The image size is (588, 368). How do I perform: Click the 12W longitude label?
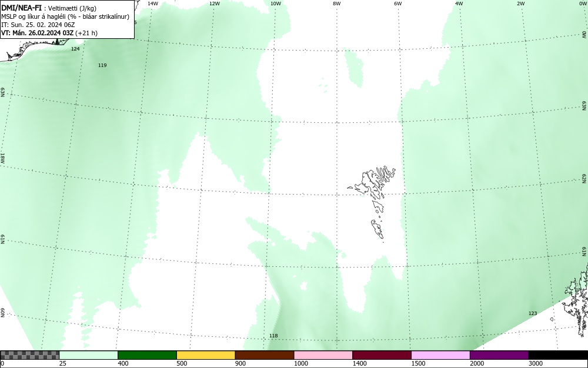pos(214,4)
